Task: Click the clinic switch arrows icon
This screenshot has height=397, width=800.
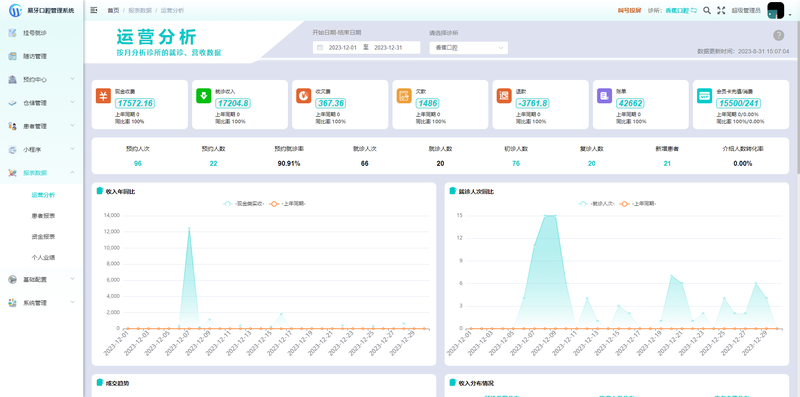Action: coord(694,10)
